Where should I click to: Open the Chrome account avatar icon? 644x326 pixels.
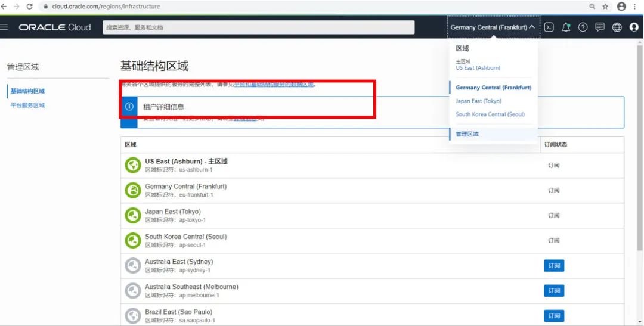coord(621,6)
